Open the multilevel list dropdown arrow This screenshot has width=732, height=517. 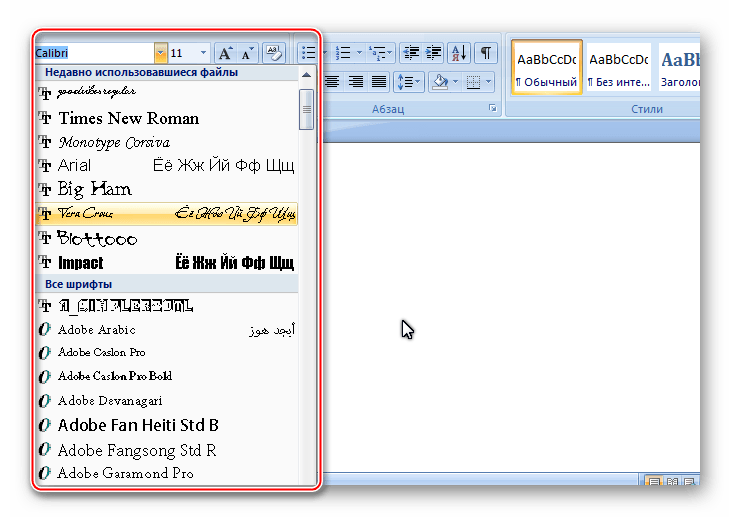(x=389, y=53)
